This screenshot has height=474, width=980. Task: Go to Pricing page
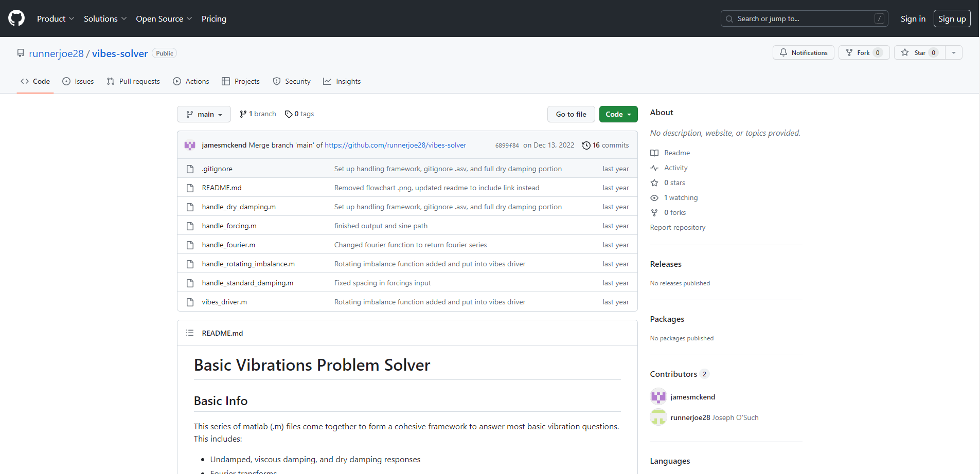point(214,19)
